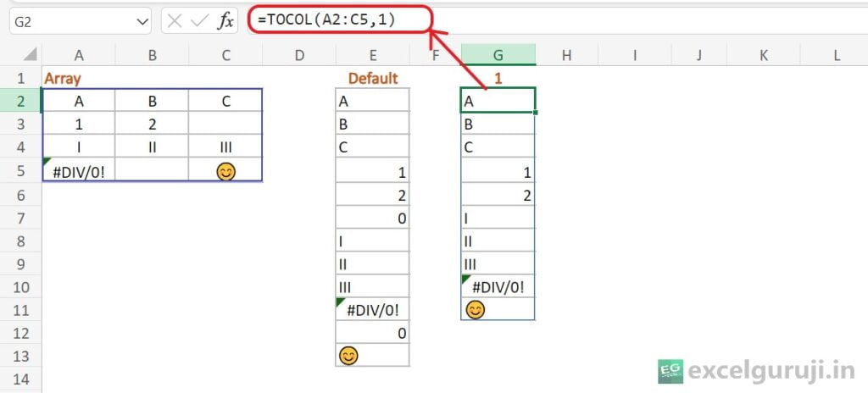The image size is (868, 393).
Task: Click the Select All corner triangle
Action: [30, 55]
